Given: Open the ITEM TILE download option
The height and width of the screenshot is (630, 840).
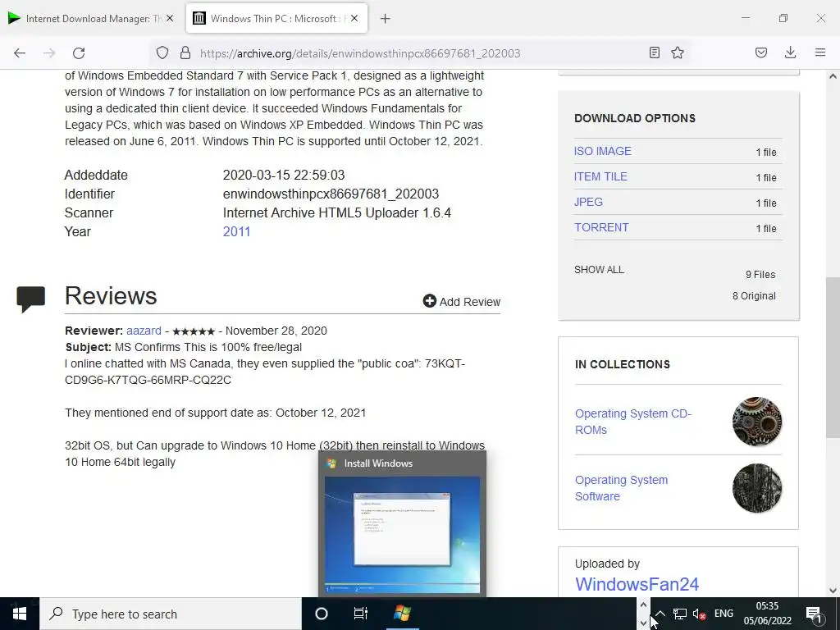Looking at the screenshot, I should 600,176.
